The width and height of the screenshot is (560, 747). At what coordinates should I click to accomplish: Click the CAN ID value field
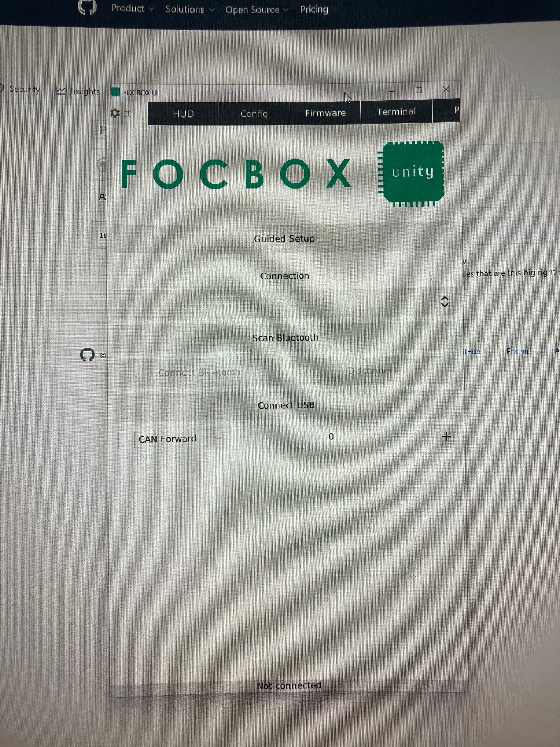coord(331,437)
